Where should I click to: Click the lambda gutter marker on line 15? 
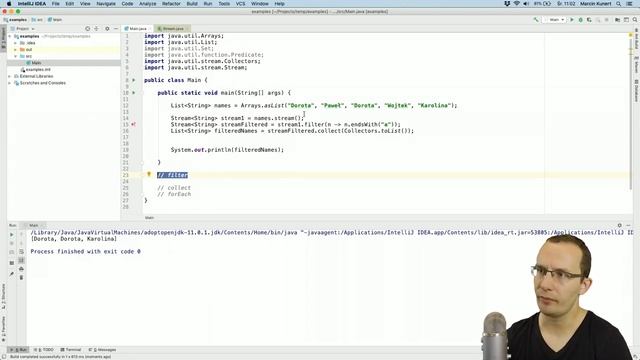133,124
